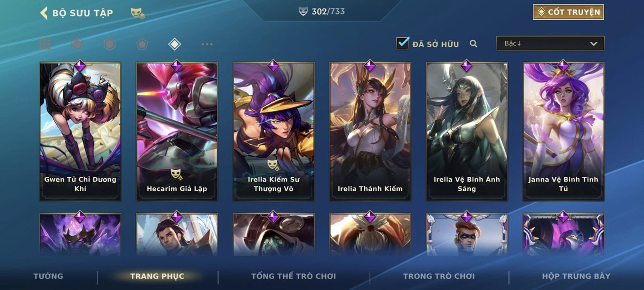Open the Hộp Trưng Bày tab
This screenshot has width=644, height=290.
pyautogui.click(x=576, y=276)
